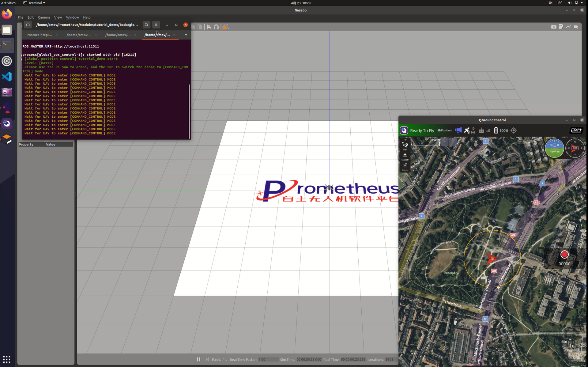The width and height of the screenshot is (588, 367).
Task: Show RC signal strength indicator
Action: tap(484, 131)
